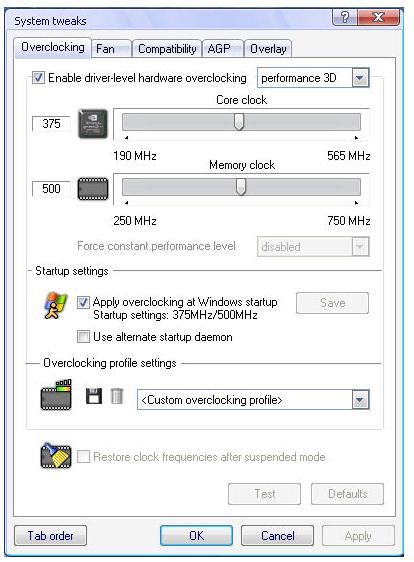The width and height of the screenshot is (414, 562).
Task: Click the GPU chip icon beside Core clock
Action: pos(93,124)
